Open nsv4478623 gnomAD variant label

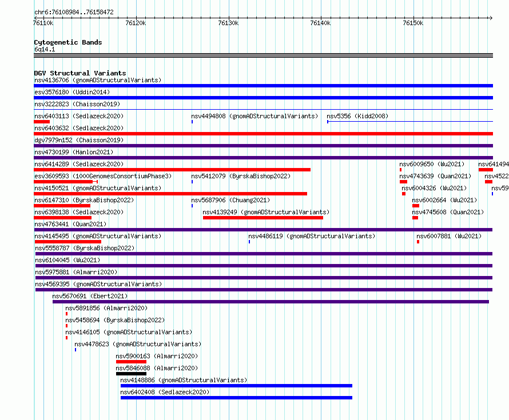pos(138,344)
